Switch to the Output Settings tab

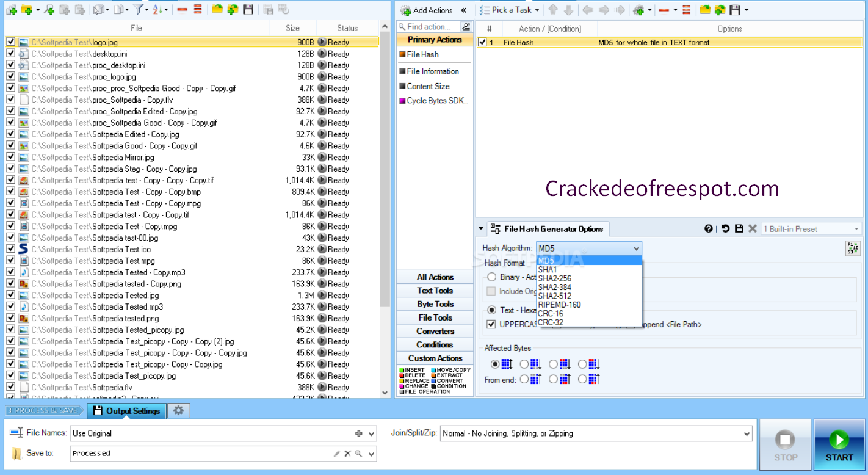[x=126, y=411]
